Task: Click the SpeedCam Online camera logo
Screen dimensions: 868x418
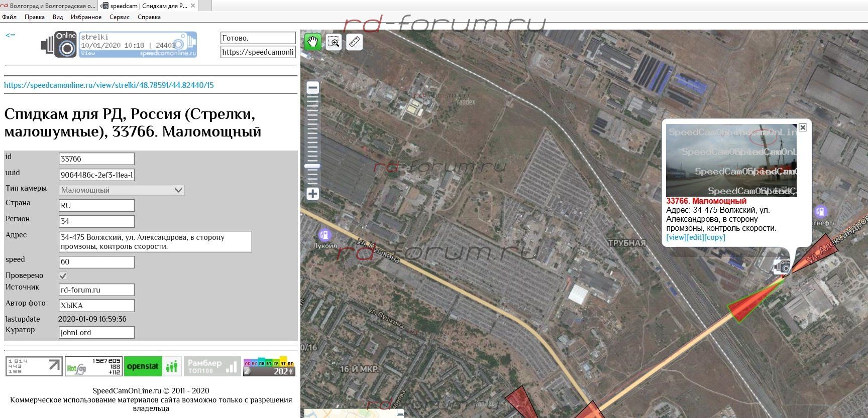Action: click(59, 44)
